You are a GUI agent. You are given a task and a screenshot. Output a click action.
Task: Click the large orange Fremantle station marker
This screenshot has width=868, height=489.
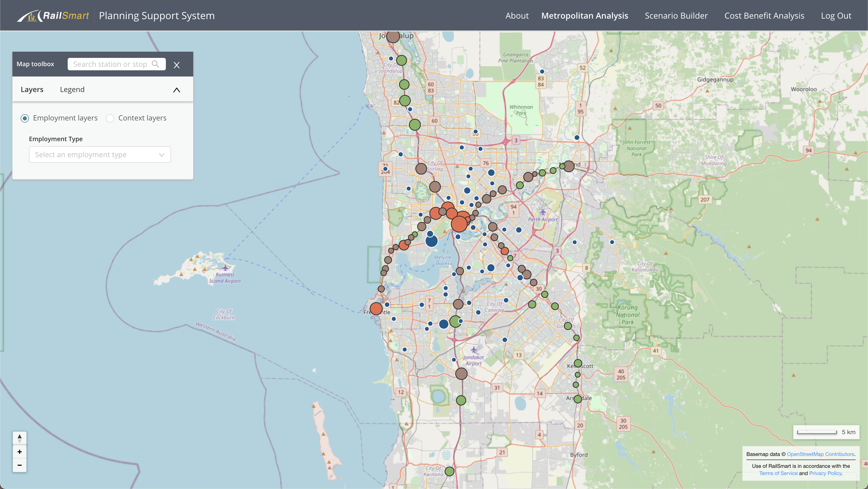(x=376, y=308)
